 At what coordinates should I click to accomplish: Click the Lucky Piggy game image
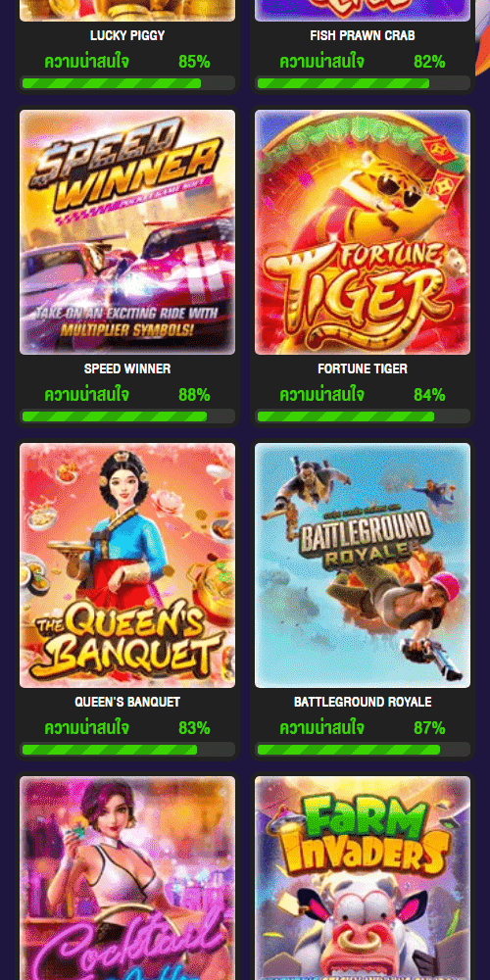(127, 11)
